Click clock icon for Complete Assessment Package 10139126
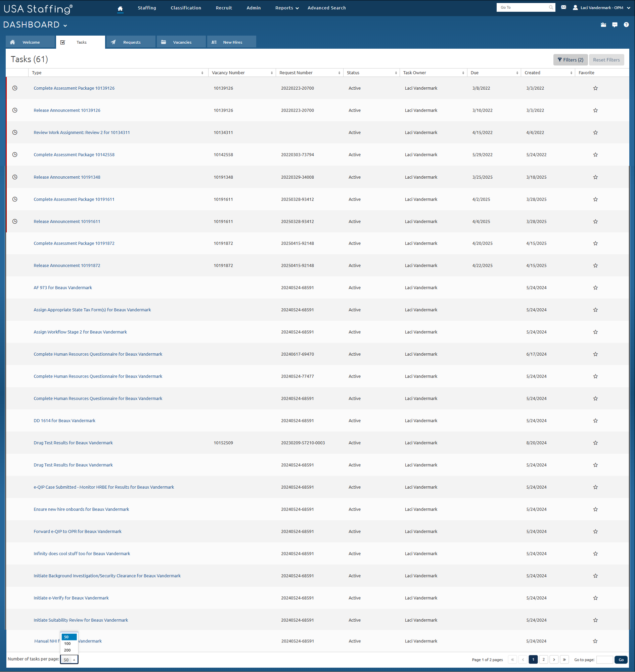635x672 pixels. (x=15, y=88)
